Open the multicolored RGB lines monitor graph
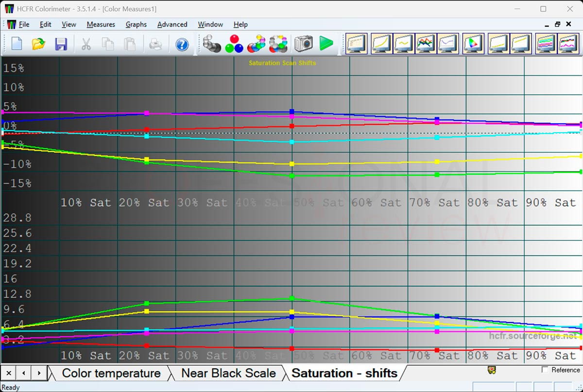 (426, 44)
